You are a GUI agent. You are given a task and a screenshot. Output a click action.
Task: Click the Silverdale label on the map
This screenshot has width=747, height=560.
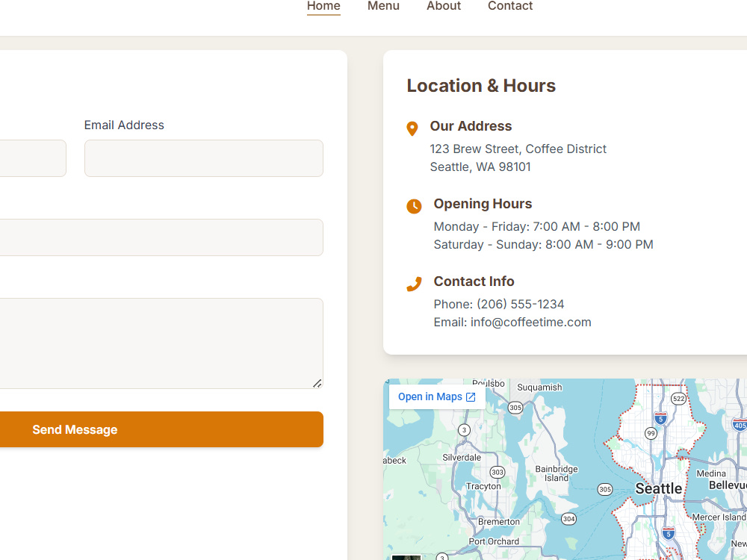point(462,457)
